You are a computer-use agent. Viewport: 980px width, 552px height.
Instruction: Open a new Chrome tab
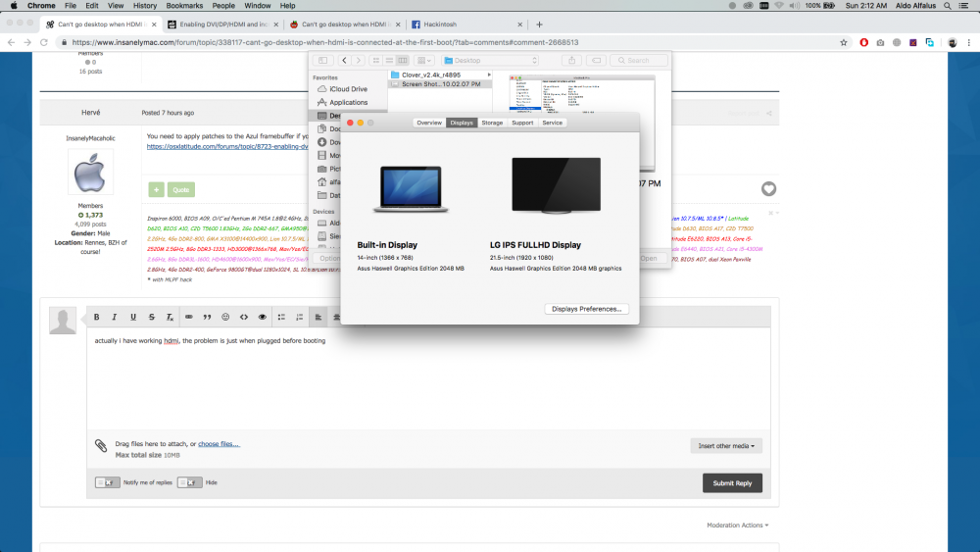pyautogui.click(x=539, y=25)
